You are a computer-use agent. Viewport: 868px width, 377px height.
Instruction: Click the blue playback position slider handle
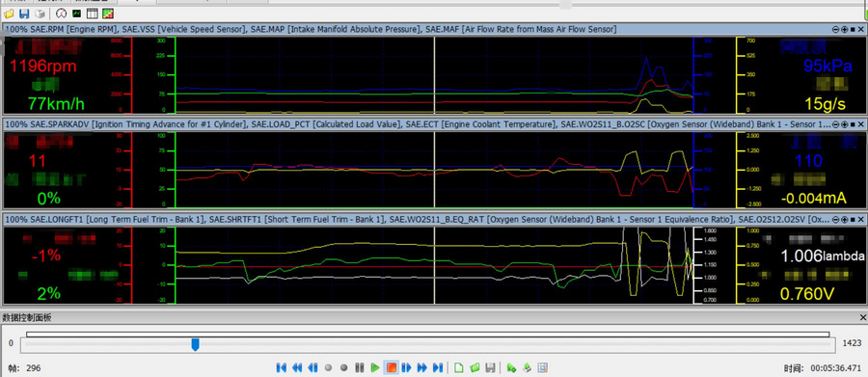click(196, 345)
